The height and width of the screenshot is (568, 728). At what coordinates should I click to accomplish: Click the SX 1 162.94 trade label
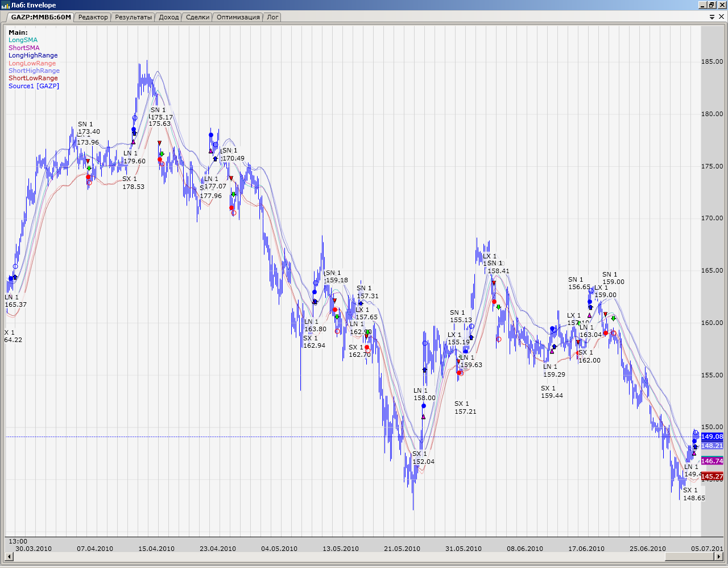tap(315, 342)
